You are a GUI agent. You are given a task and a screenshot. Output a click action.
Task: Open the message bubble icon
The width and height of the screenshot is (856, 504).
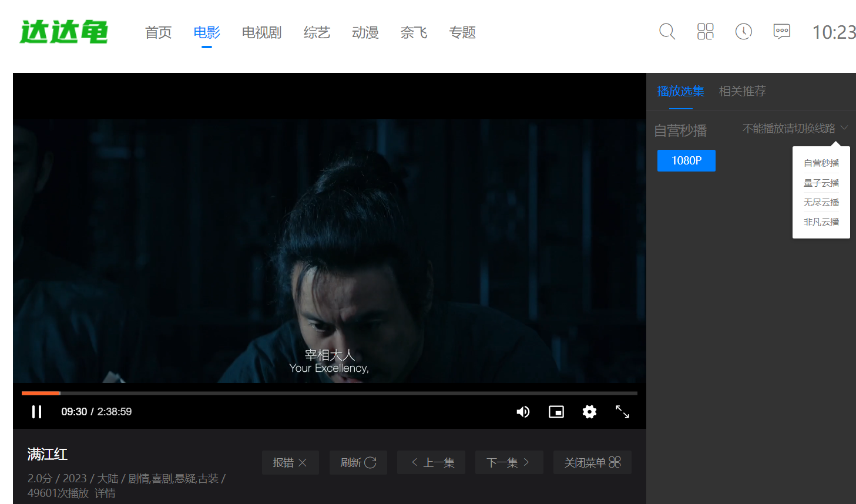pos(781,32)
